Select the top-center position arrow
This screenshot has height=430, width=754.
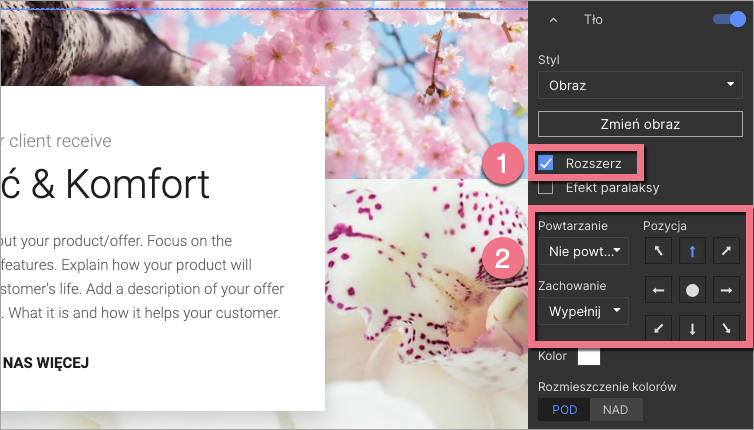[x=693, y=250]
